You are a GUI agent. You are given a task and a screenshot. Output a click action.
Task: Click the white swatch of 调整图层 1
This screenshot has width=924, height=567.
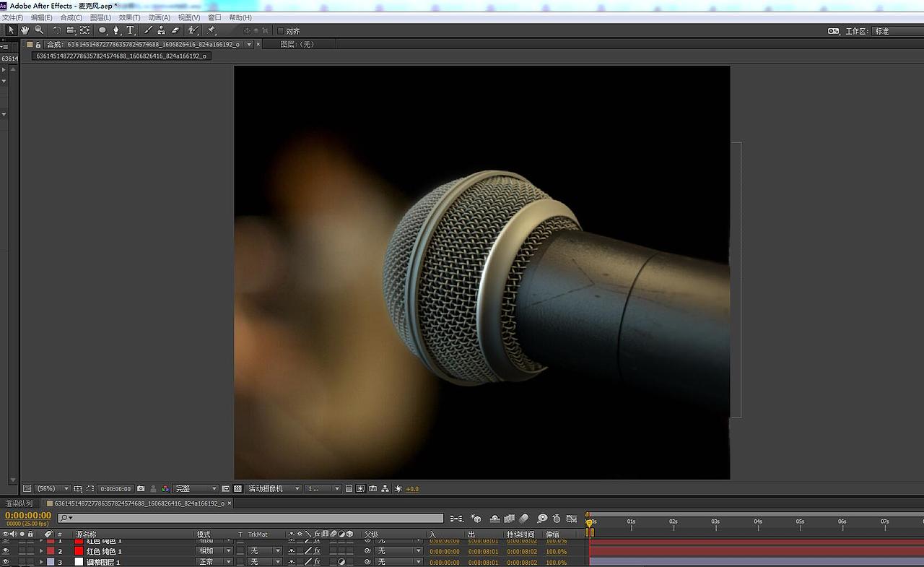(x=79, y=562)
